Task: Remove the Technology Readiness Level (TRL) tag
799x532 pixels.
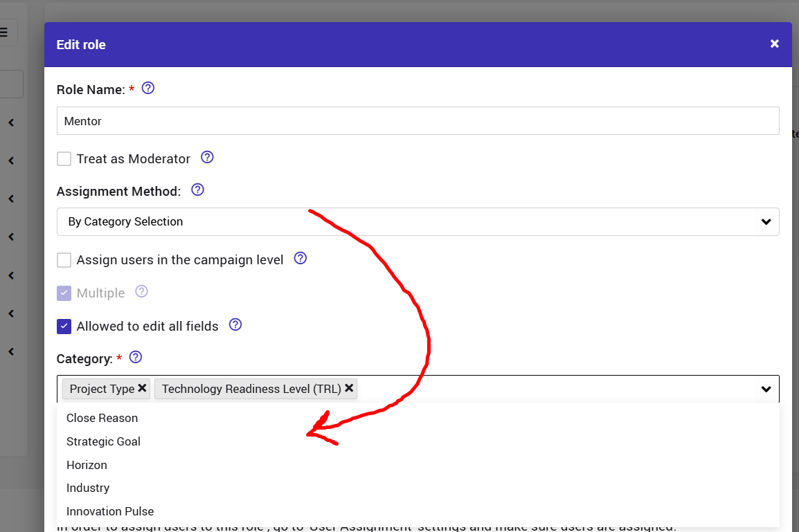Action: pos(349,388)
